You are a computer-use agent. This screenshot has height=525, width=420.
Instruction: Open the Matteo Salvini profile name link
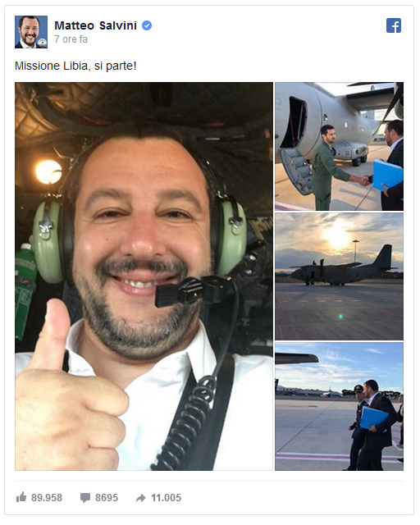click(95, 25)
